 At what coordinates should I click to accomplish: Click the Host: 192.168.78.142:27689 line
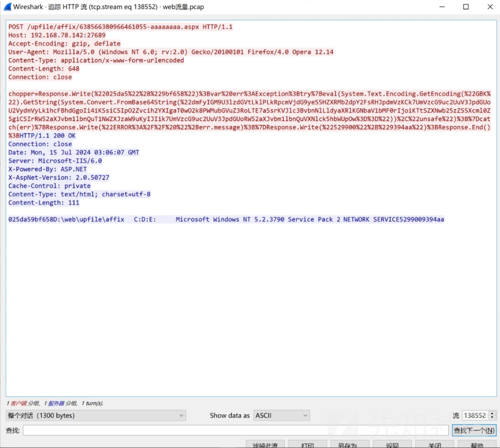57,35
